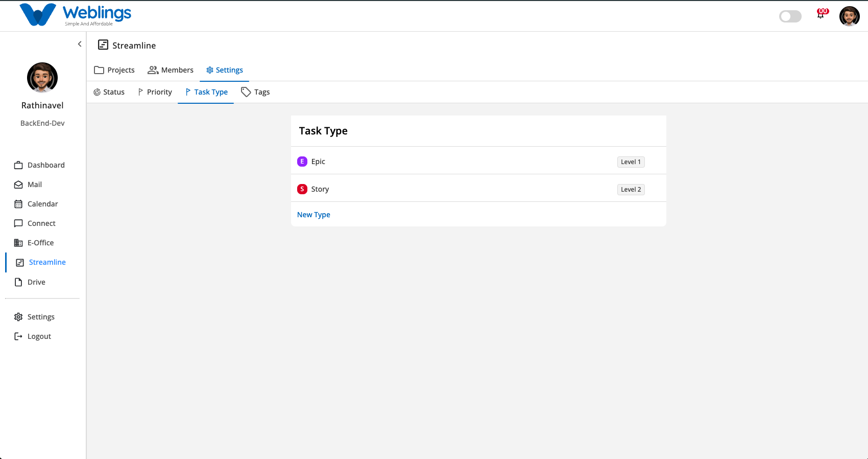Open the profile avatar menu in header
Image resolution: width=868 pixels, height=459 pixels.
(x=850, y=16)
